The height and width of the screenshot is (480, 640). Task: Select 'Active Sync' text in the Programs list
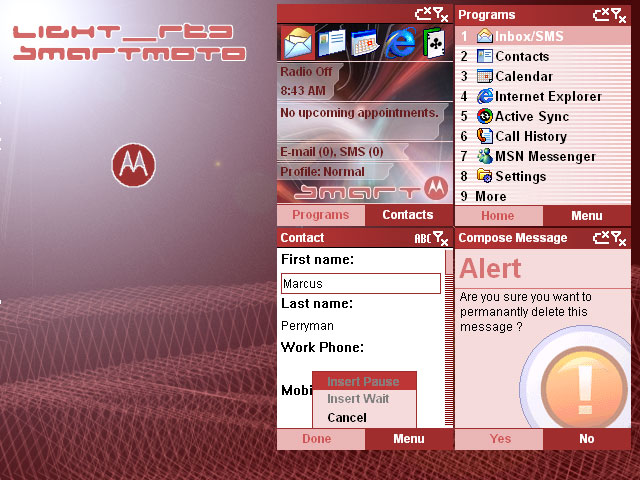(x=532, y=116)
